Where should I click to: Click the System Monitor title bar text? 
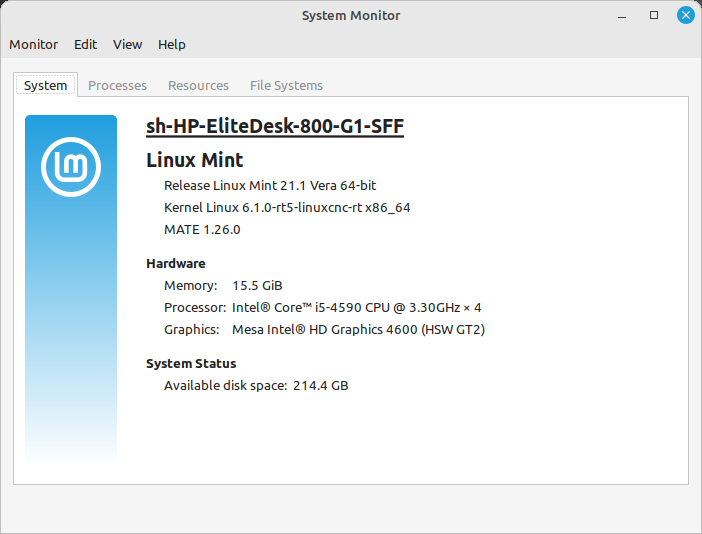(351, 15)
